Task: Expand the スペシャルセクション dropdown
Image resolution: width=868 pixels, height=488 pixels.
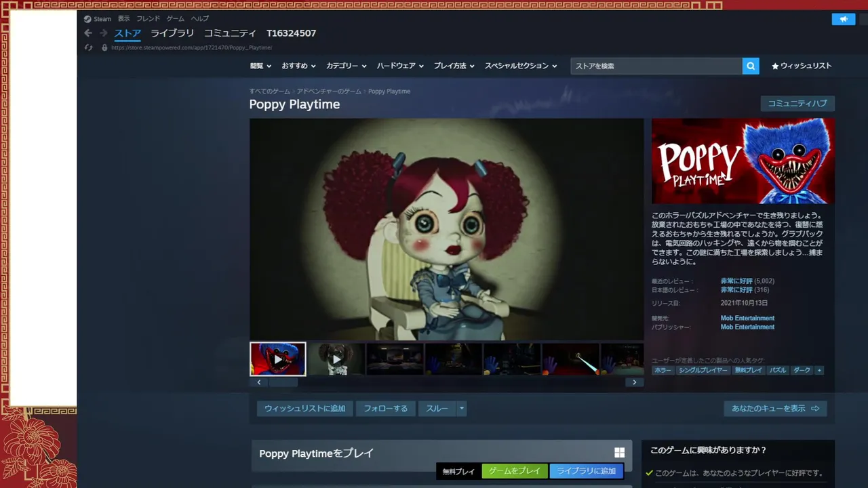Action: pos(521,66)
